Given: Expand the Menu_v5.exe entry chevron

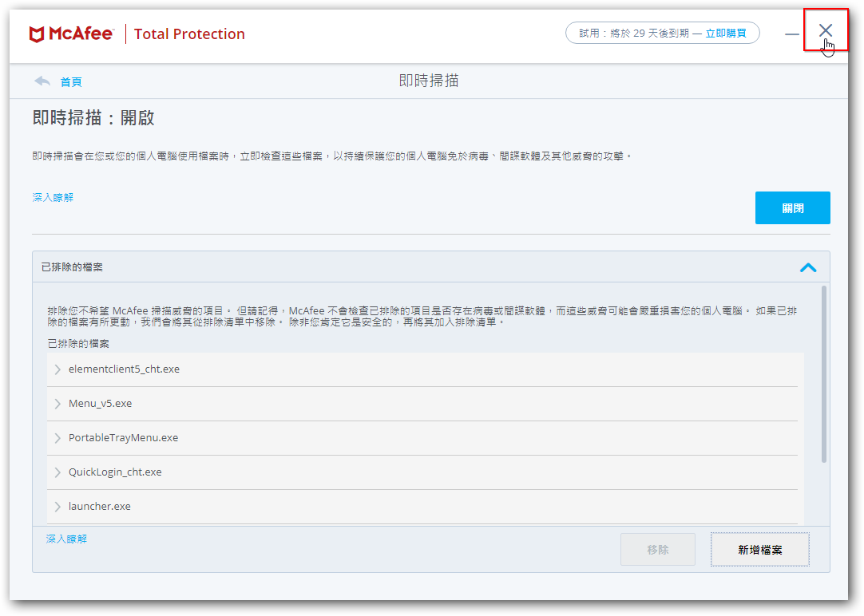Looking at the screenshot, I should tap(57, 404).
